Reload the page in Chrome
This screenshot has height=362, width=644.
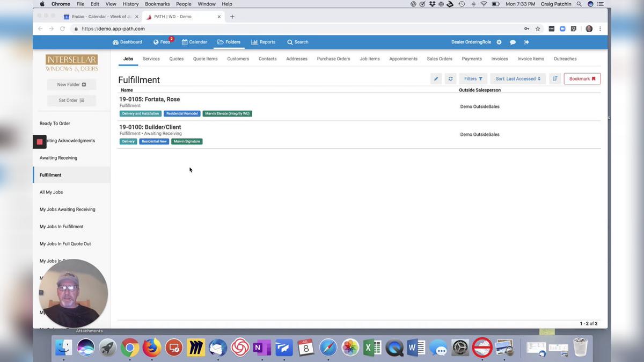coord(63,29)
